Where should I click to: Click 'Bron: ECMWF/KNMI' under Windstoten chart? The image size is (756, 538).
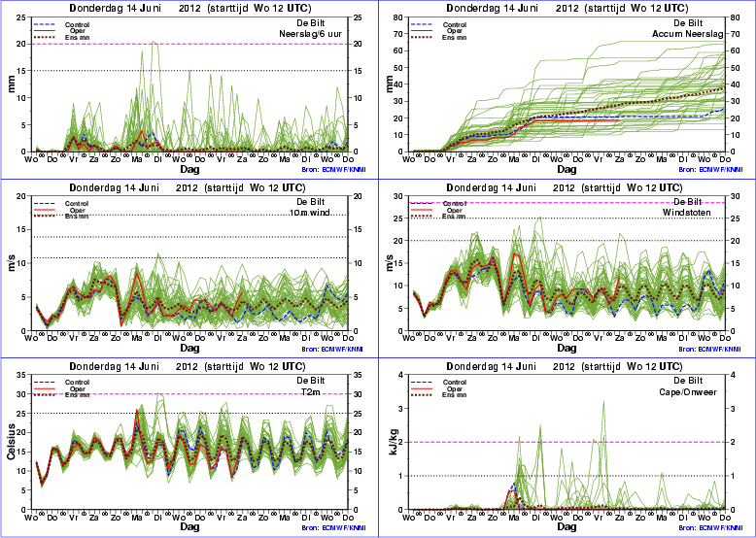710,350
